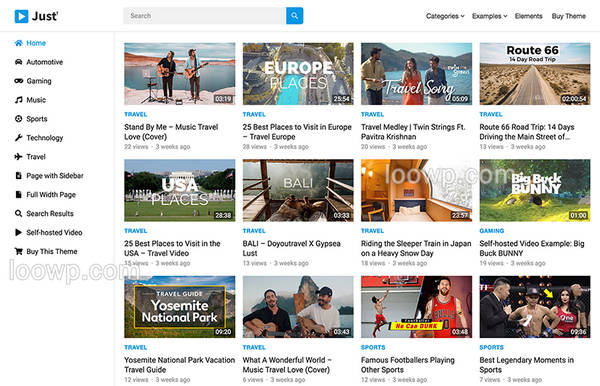
Task: Select Gaming in the sidebar
Action: 39,81
